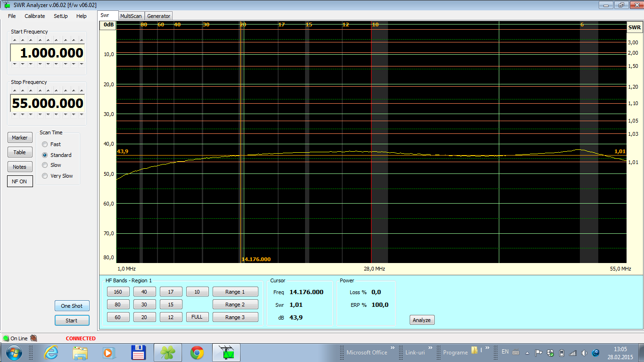Click the green On Line status indicator
Viewport: 644px width, 362px height.
pyautogui.click(x=6, y=338)
